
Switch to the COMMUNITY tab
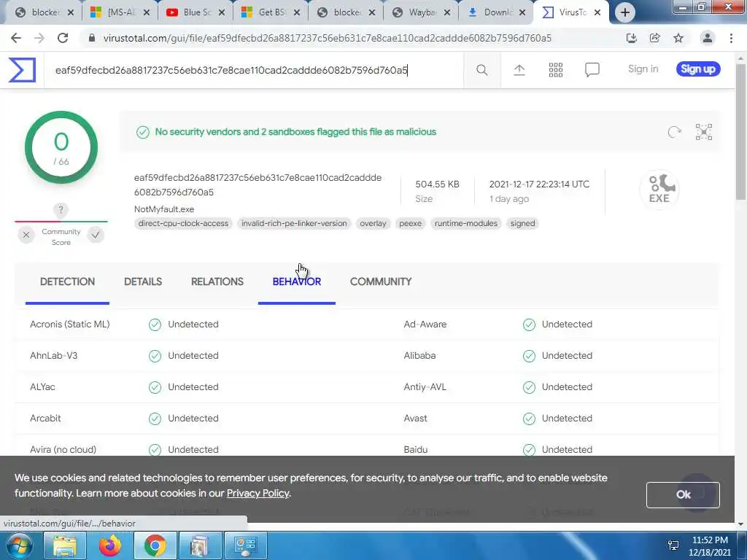point(381,282)
